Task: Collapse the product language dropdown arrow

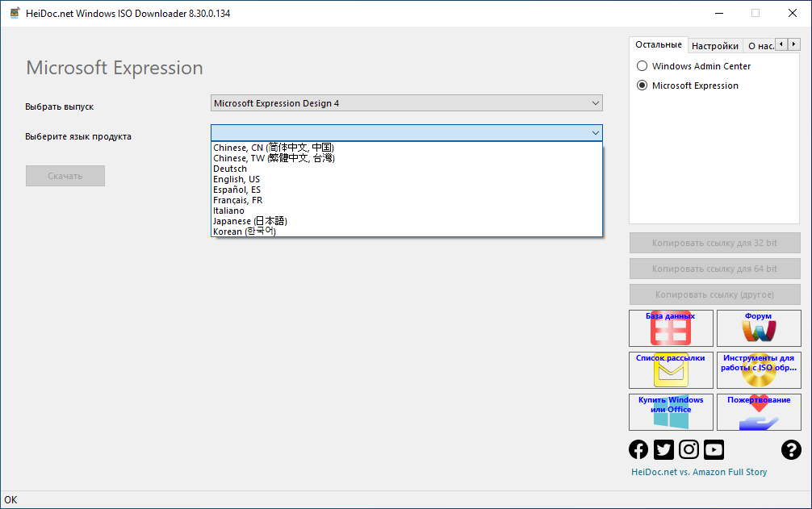Action: [596, 133]
